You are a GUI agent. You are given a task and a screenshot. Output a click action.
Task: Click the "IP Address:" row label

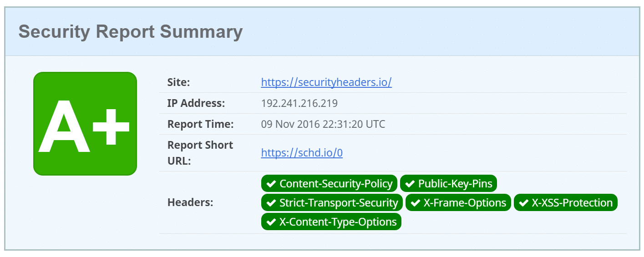[x=196, y=103]
